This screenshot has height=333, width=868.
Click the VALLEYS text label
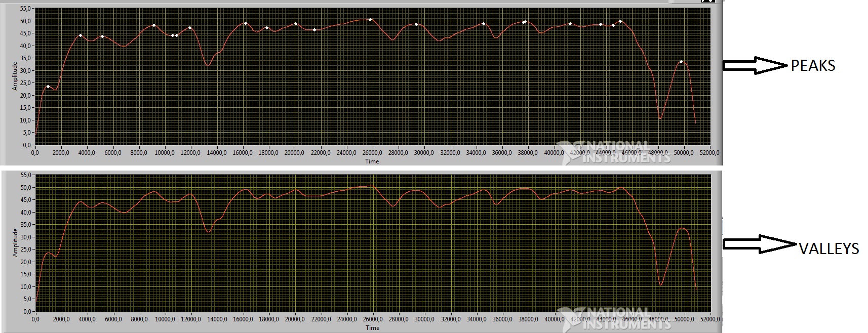click(828, 248)
